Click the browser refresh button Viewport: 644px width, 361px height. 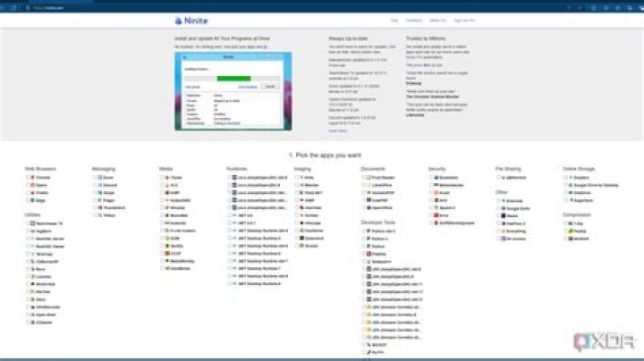pyautogui.click(x=13, y=8)
